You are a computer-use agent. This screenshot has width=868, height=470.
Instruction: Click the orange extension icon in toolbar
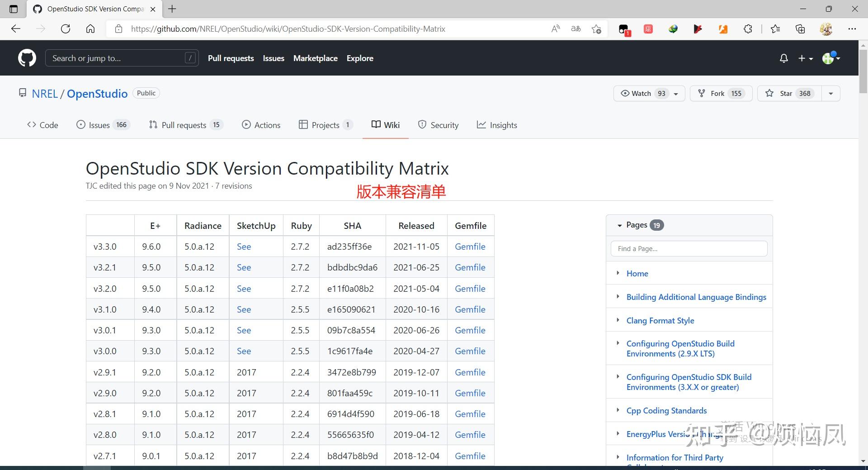[723, 29]
